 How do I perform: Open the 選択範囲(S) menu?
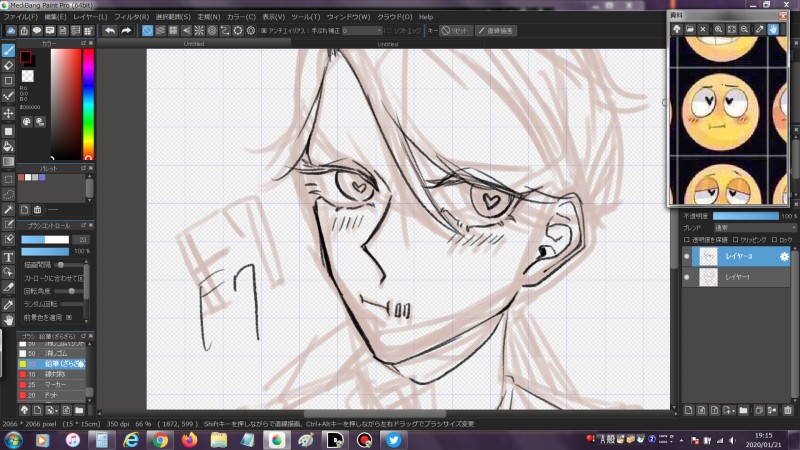click(x=173, y=17)
